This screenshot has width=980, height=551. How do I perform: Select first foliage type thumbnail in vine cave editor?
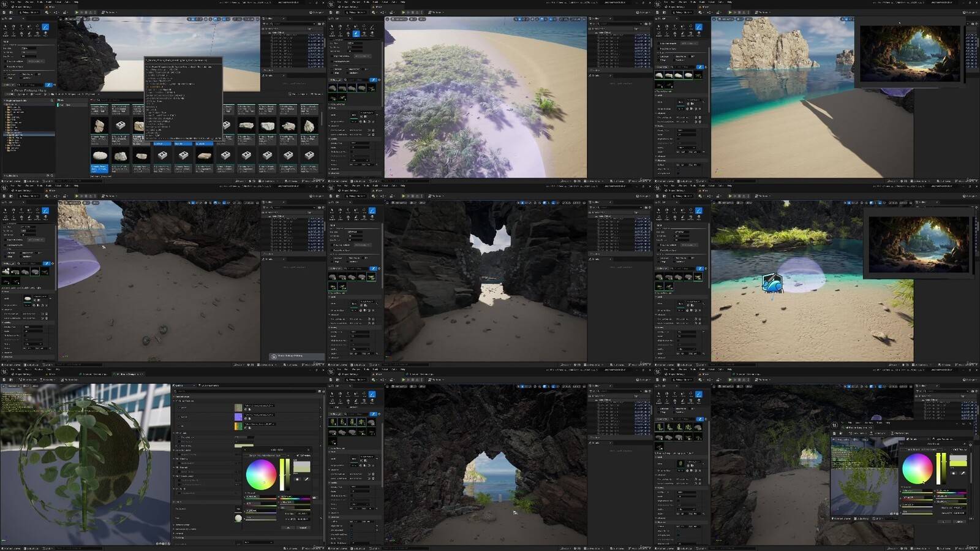click(x=660, y=427)
